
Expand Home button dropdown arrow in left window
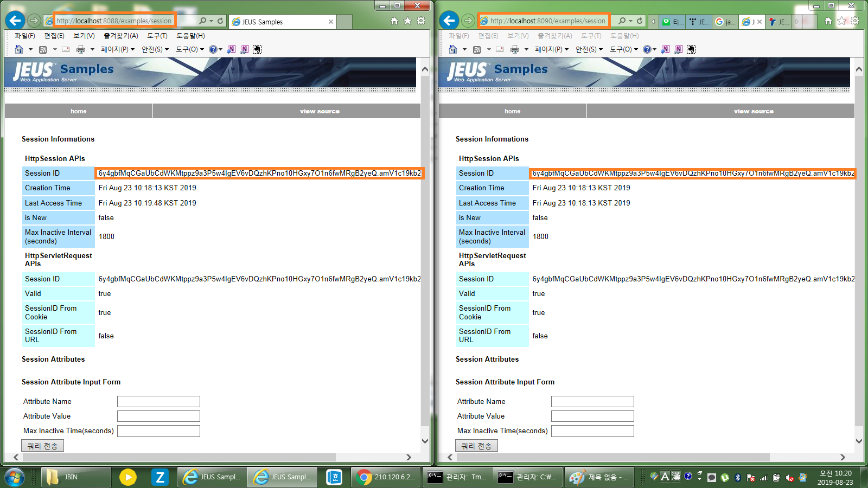[30, 49]
